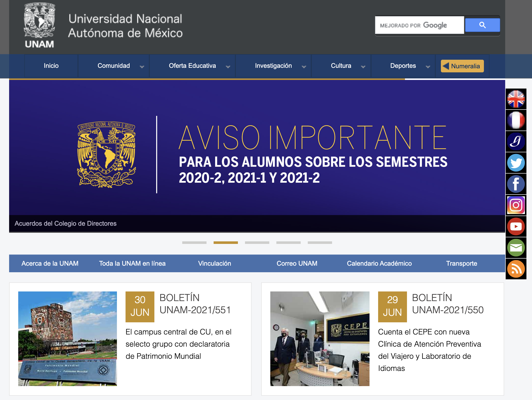Click the UNAM coat of arms logo in header
532x400 pixels.
39,25
